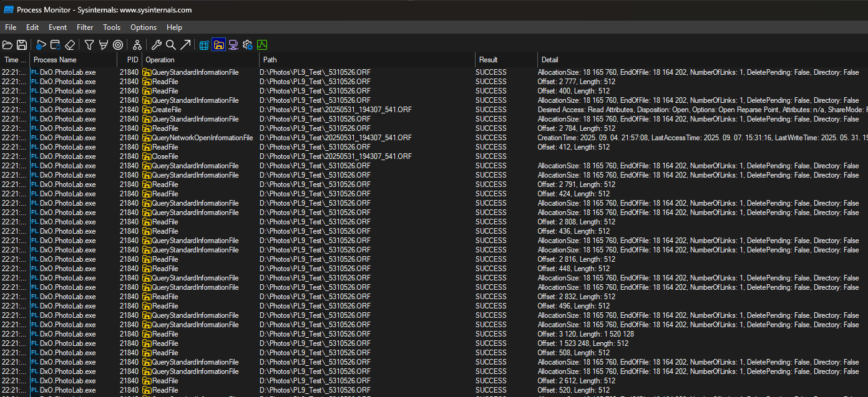This screenshot has width=868, height=397.
Task: Toggle Show Network Activity icon
Action: coord(233,45)
